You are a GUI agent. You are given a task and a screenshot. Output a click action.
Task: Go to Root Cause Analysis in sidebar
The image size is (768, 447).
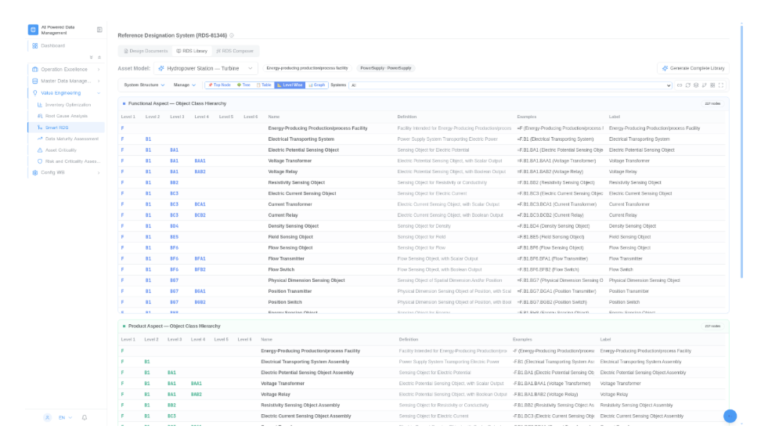66,116
